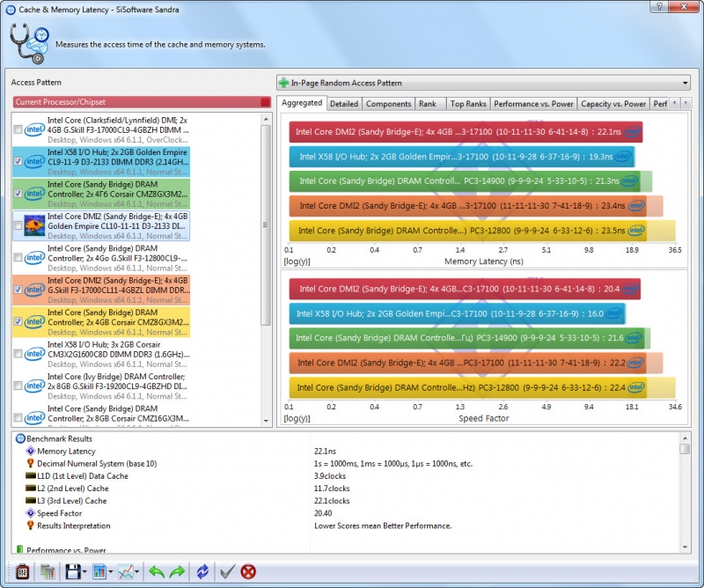Click the Intel logo on the Ivy Bridge row
The image size is (704, 588).
coord(34,386)
